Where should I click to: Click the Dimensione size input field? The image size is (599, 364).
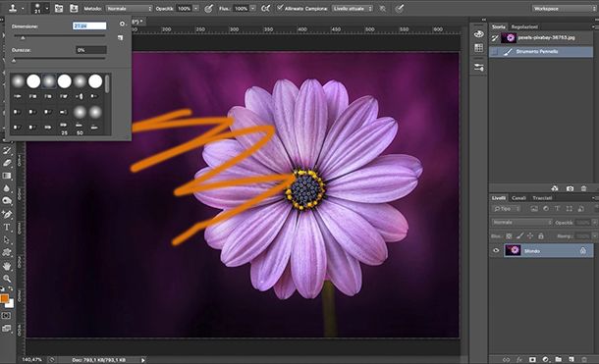tap(89, 26)
